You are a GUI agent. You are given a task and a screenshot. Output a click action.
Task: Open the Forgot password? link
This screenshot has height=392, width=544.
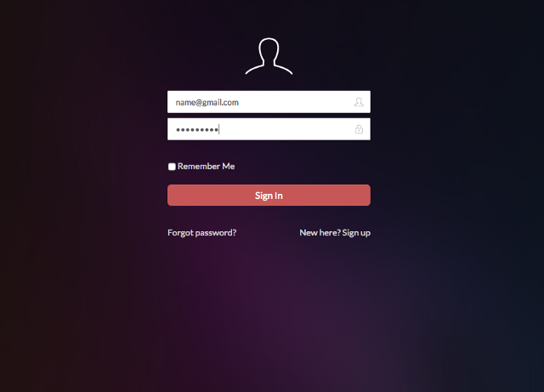[x=202, y=233]
